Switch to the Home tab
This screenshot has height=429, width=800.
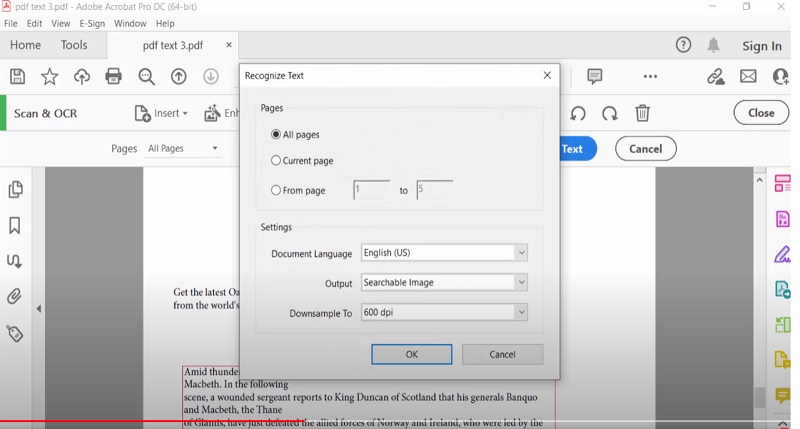point(26,45)
